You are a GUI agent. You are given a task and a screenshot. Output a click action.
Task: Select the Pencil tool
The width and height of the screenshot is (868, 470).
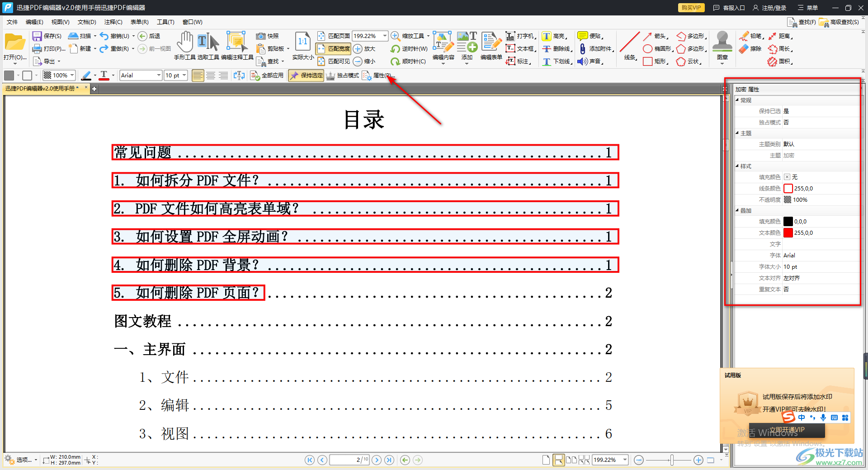click(x=751, y=36)
